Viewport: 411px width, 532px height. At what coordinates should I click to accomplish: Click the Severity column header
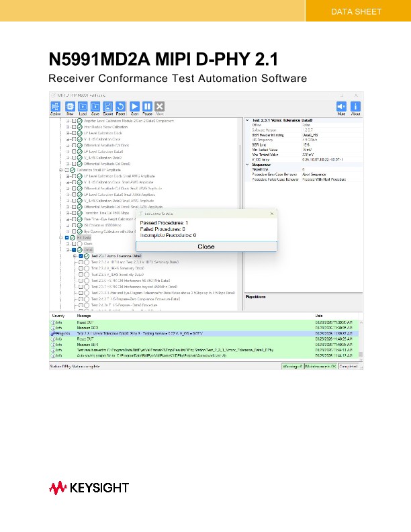pos(58,316)
